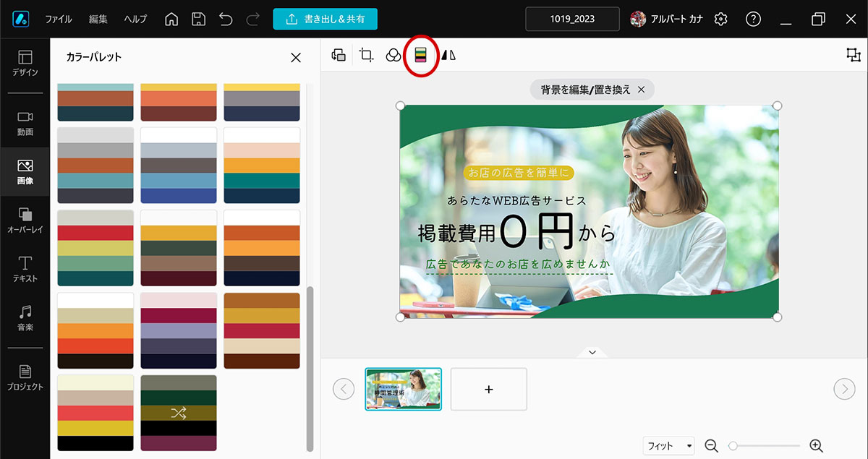This screenshot has width=868, height=459.
Task: Apply the cream, tan, red, yellow, black palette
Action: 95,413
